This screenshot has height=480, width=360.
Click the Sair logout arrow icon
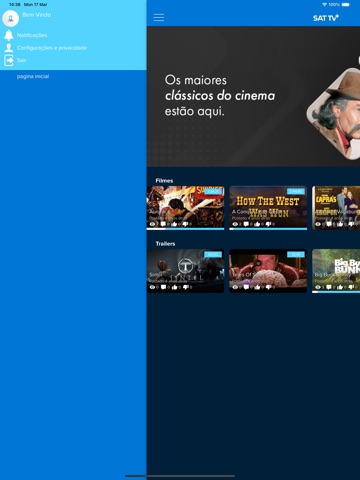coord(9,60)
